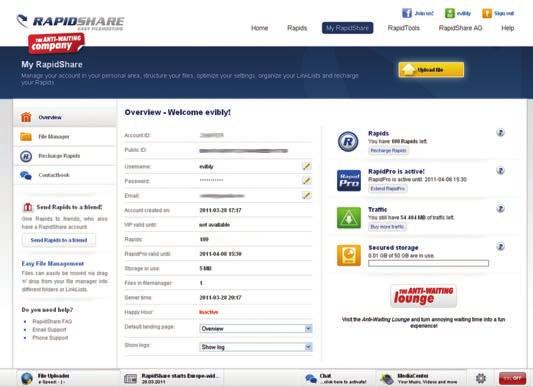Open the Default landing page dropdown
533x387 pixels.
(x=256, y=329)
